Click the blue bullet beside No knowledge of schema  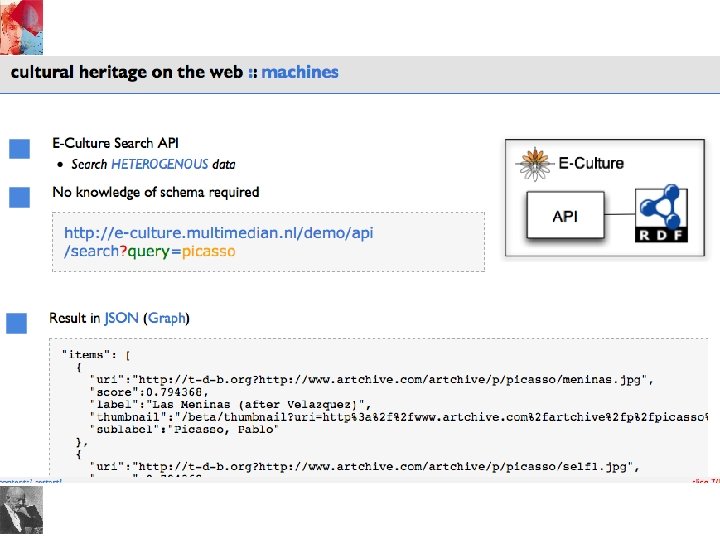18,197
